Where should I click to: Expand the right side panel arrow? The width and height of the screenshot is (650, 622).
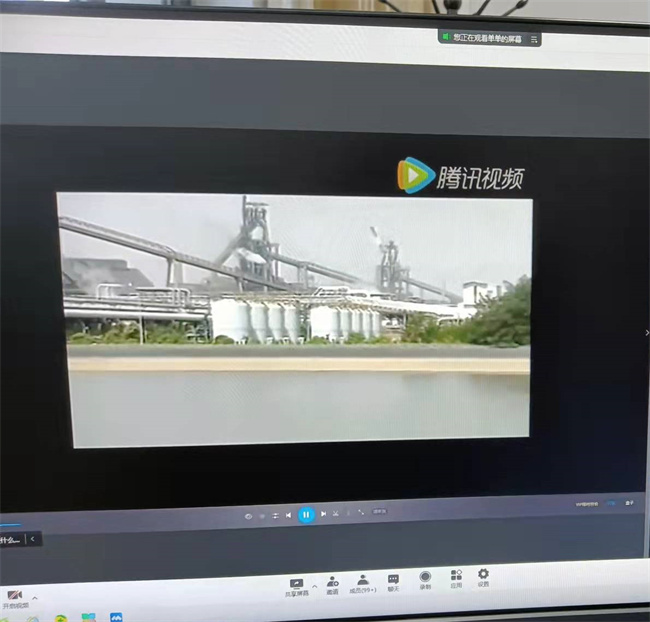[x=647, y=333]
